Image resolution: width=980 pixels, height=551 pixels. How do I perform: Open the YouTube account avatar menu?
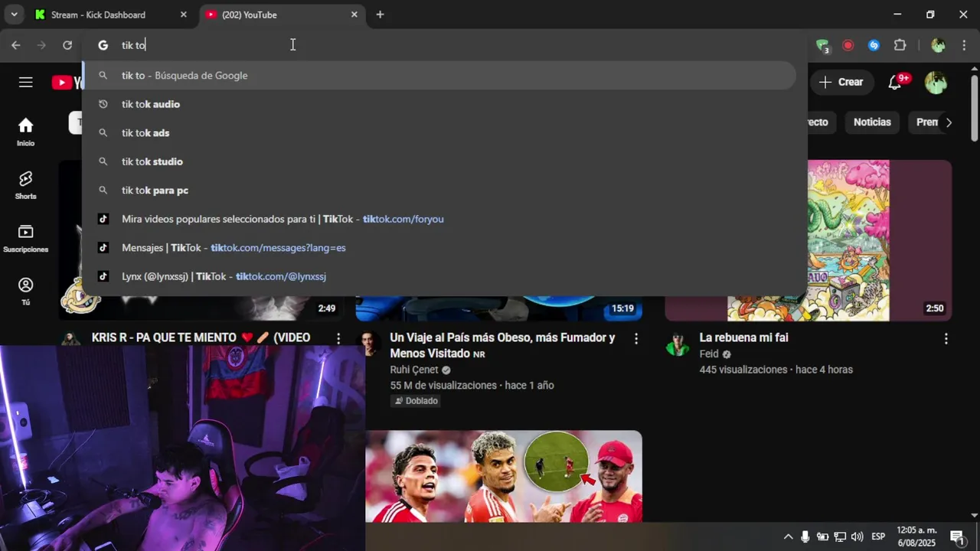point(936,82)
